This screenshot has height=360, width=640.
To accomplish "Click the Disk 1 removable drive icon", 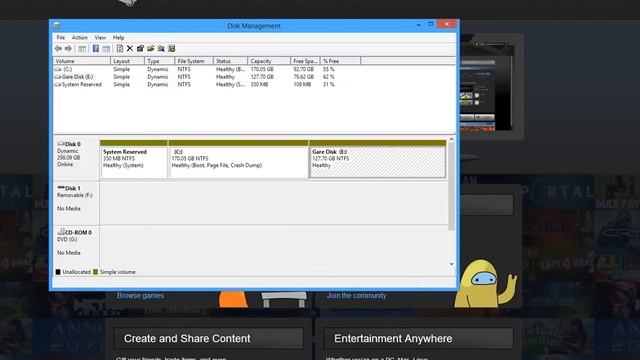I will point(61,188).
